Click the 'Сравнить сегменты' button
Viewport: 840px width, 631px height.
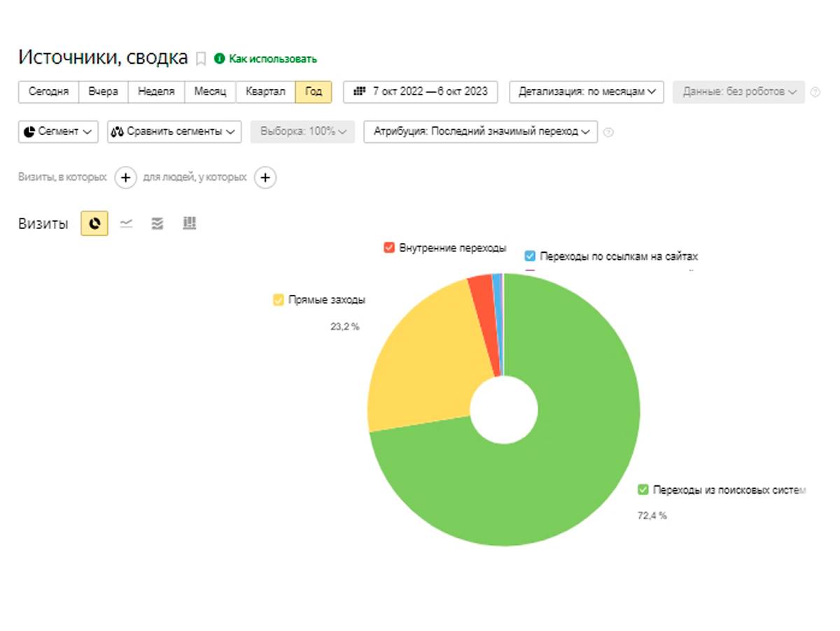pyautogui.click(x=174, y=132)
